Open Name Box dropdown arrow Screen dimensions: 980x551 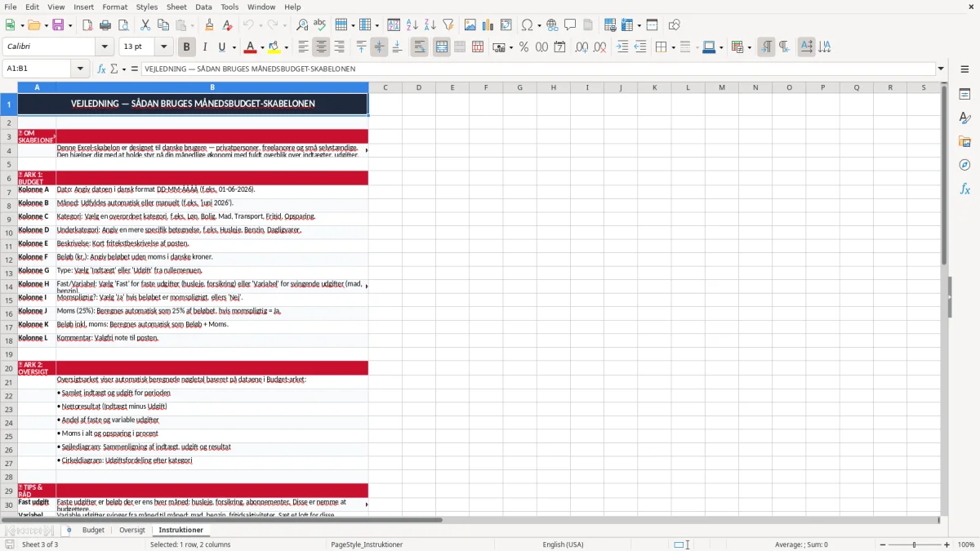click(x=80, y=69)
